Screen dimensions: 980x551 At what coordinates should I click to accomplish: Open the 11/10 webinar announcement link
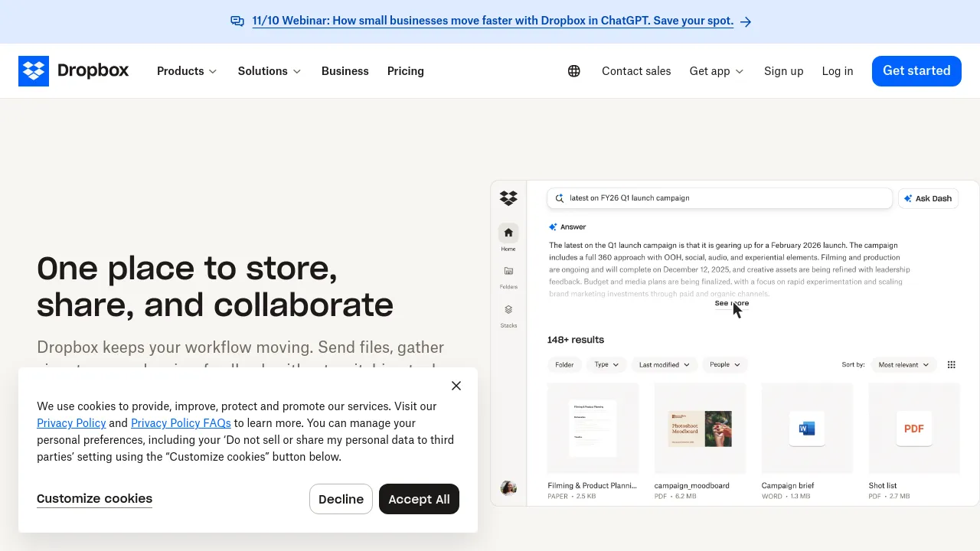point(493,21)
